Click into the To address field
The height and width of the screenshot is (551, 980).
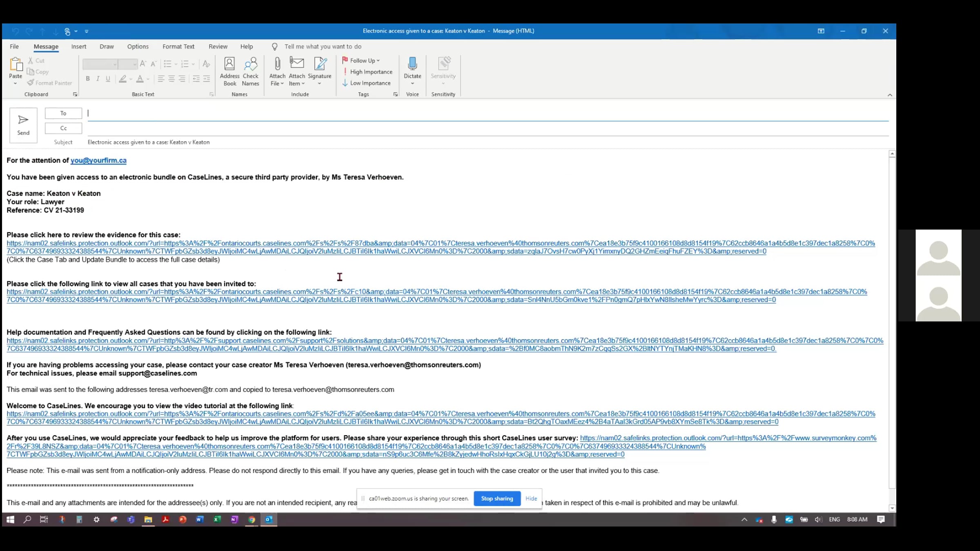tap(488, 113)
